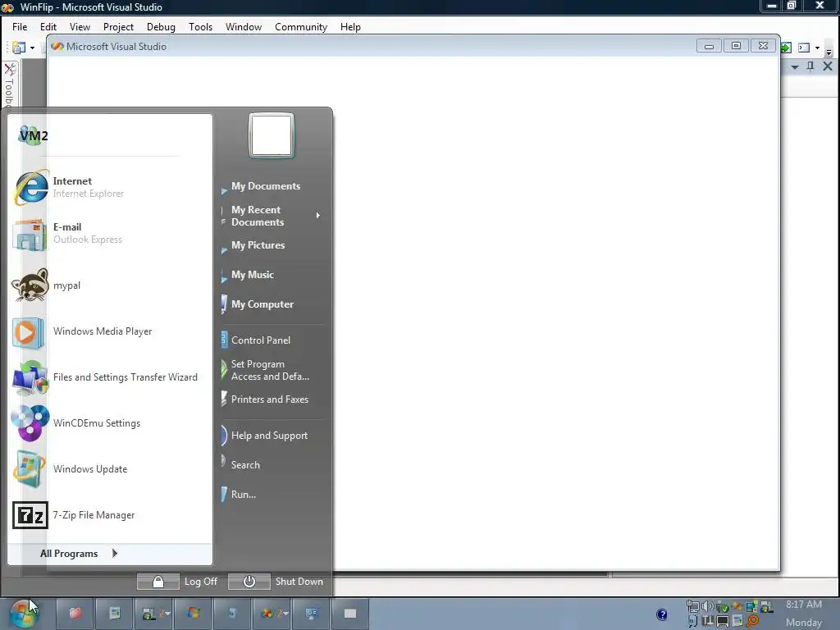The width and height of the screenshot is (840, 630).
Task: Click the green shield tray icon
Action: tap(722, 607)
